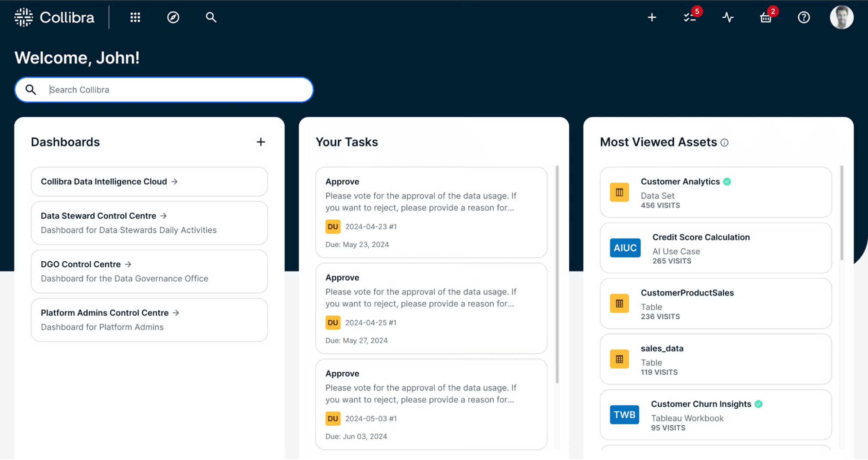Screen dimensions: 868x460
Task: Open your tasks checklist icon showing 5
Action: [690, 17]
